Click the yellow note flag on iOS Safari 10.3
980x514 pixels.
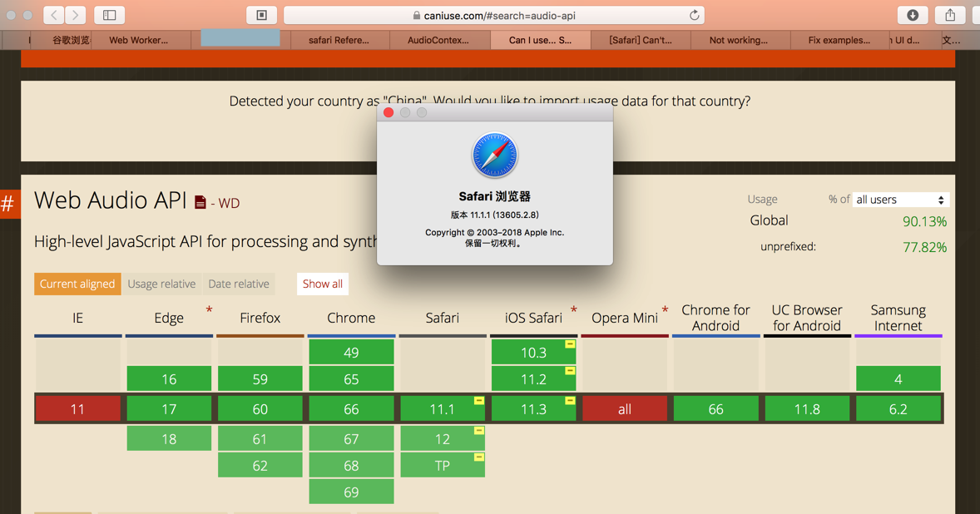[570, 344]
